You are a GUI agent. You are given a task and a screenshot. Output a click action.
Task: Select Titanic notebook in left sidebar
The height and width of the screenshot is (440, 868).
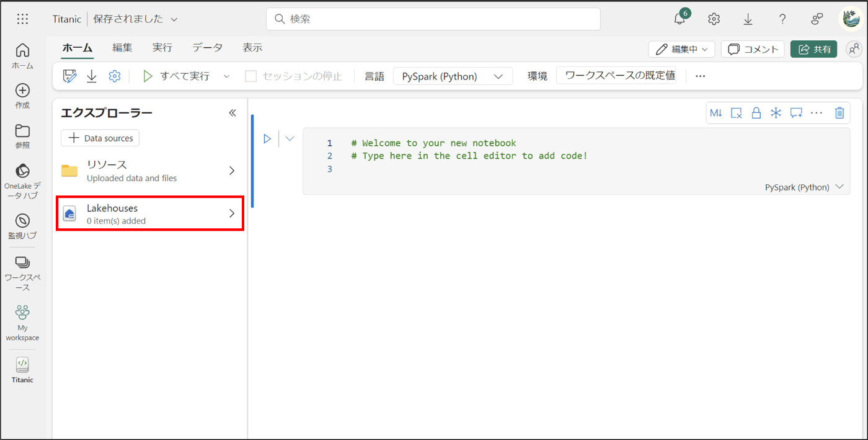(x=22, y=370)
